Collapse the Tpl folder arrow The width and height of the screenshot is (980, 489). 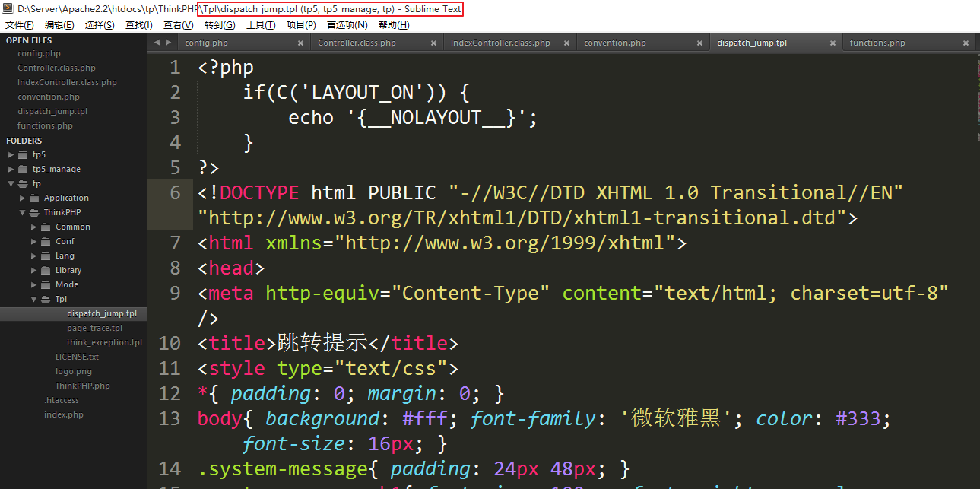[x=33, y=299]
